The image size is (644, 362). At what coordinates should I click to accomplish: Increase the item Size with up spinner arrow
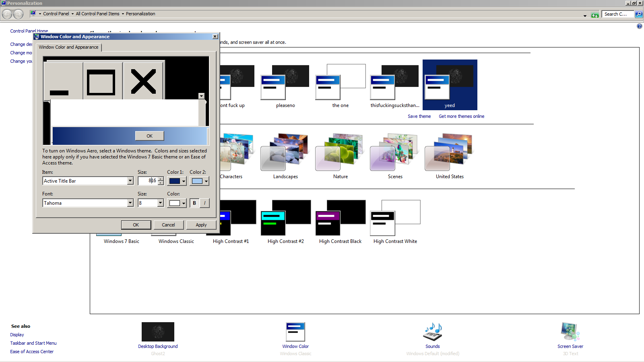tap(161, 179)
